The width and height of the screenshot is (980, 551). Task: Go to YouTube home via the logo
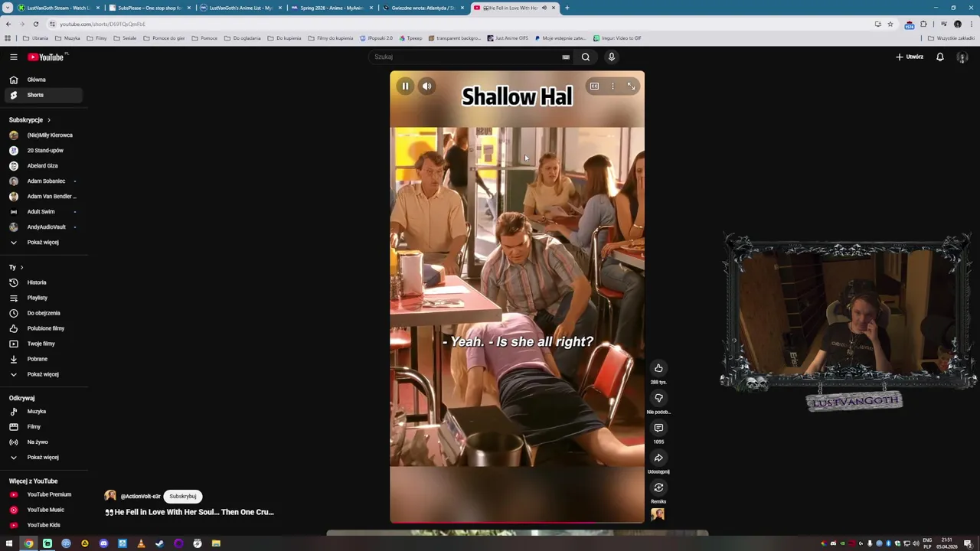point(47,57)
